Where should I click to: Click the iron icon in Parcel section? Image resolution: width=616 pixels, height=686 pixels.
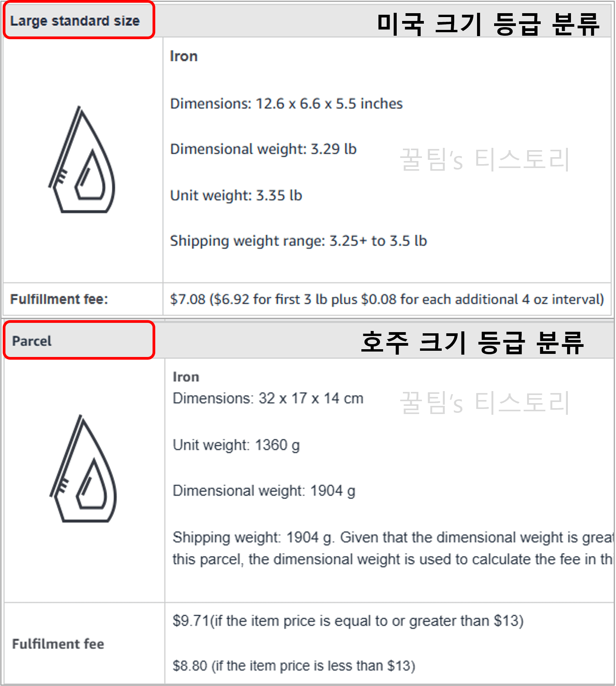[x=83, y=469]
